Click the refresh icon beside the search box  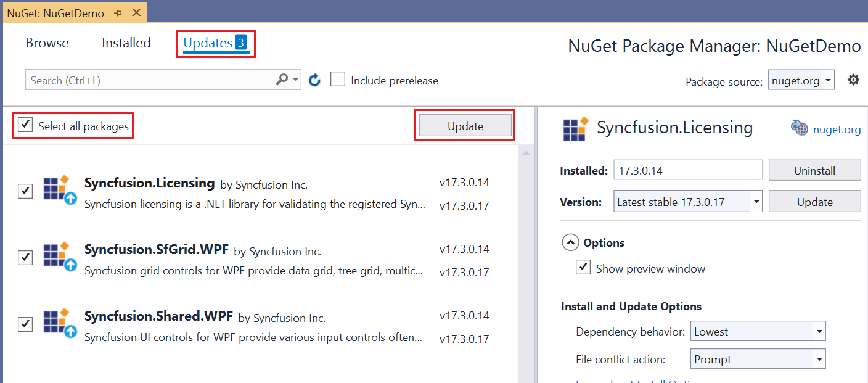point(315,80)
